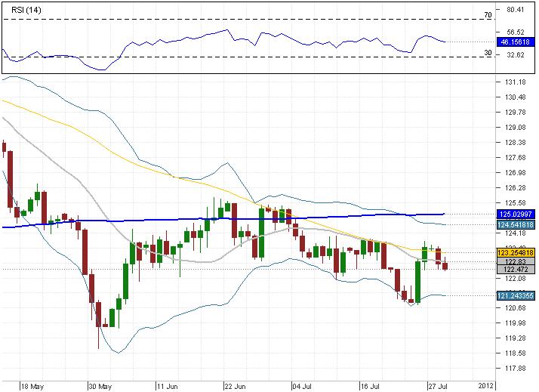Screen dimensions: 539x392
Task: Select the 27 Jul date label
Action: click(437, 384)
